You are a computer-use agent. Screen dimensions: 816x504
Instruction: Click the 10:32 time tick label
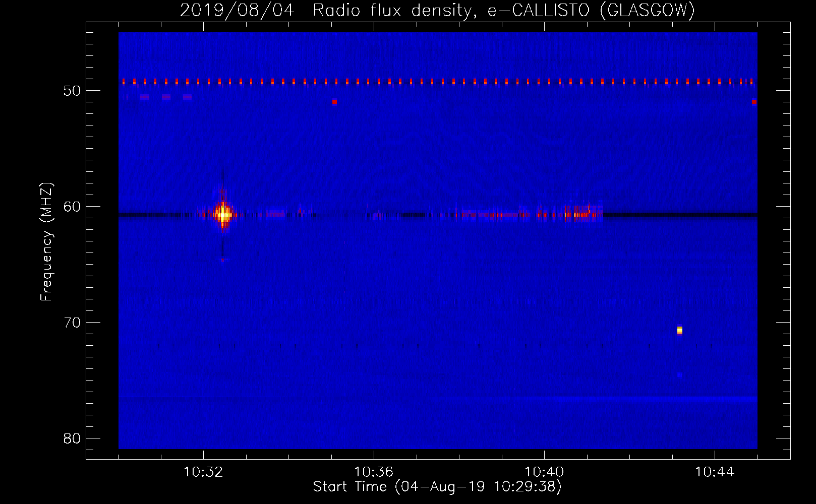point(203,472)
